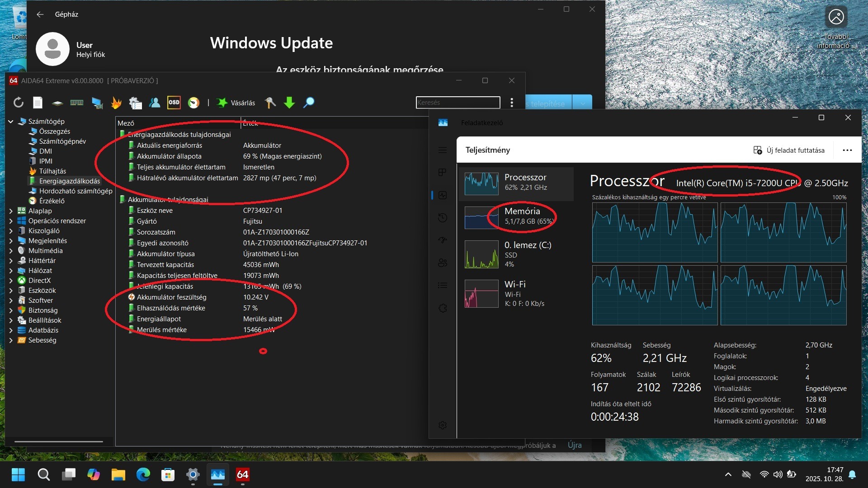This screenshot has width=868, height=488.
Task: Expand the Hálózat tree node
Action: tap(11, 271)
